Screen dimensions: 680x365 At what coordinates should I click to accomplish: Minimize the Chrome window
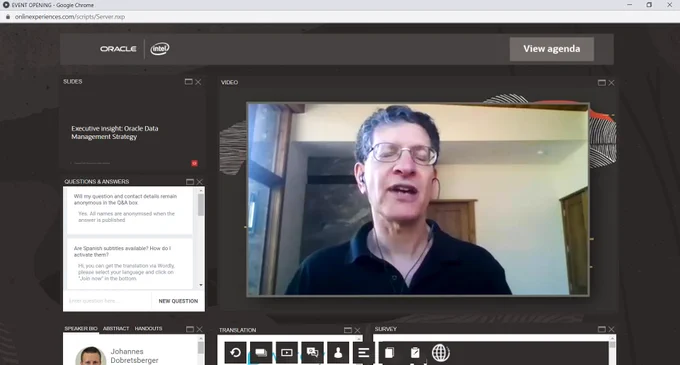click(629, 5)
